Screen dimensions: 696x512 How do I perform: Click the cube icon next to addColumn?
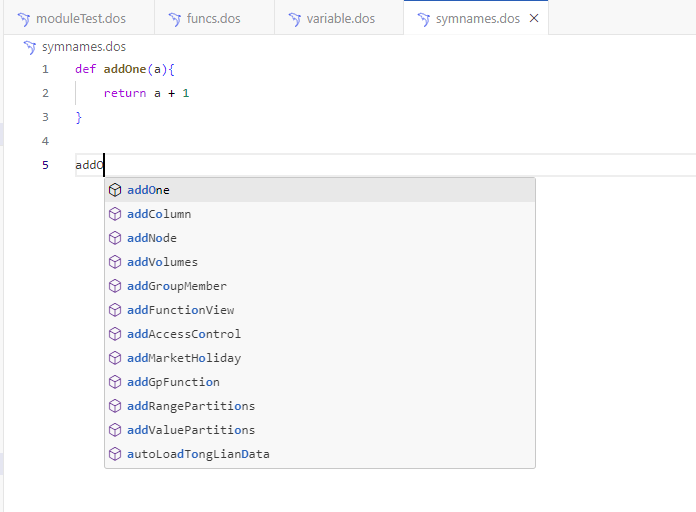click(x=115, y=214)
